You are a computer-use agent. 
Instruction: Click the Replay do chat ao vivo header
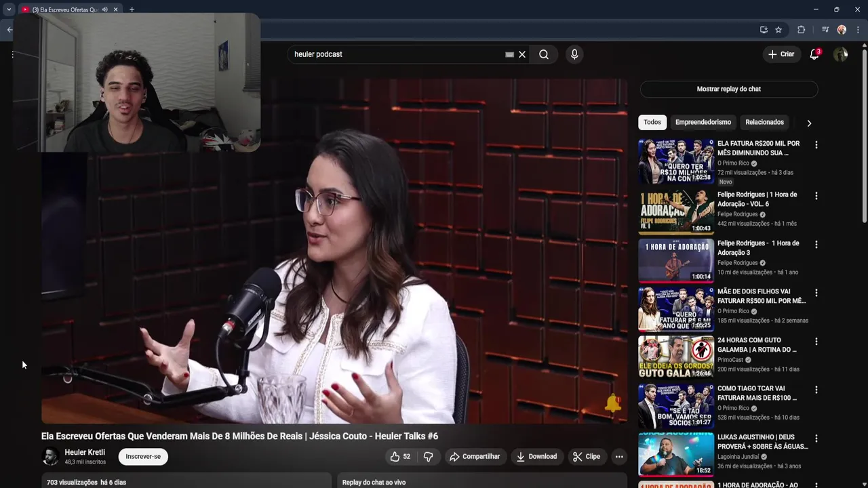[374, 483]
